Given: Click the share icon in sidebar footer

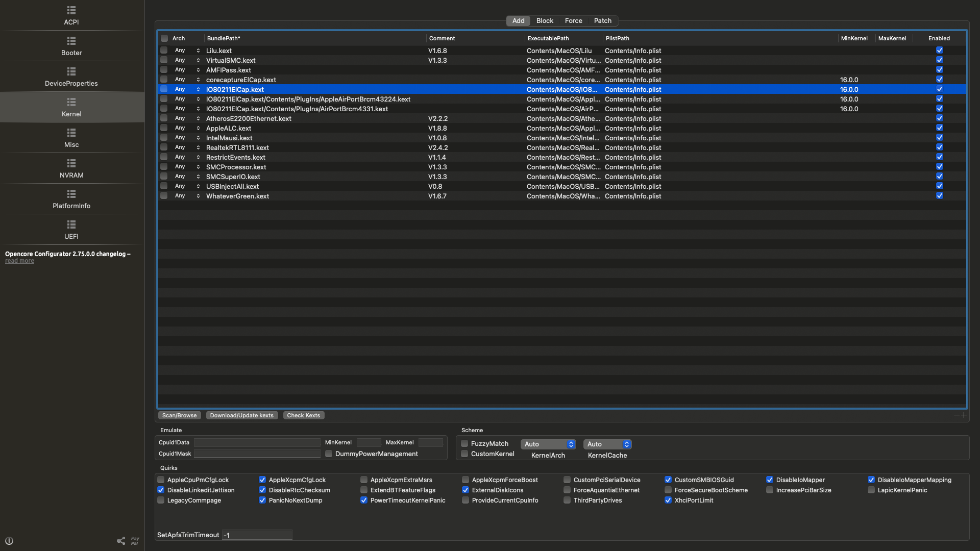Looking at the screenshot, I should (121, 541).
